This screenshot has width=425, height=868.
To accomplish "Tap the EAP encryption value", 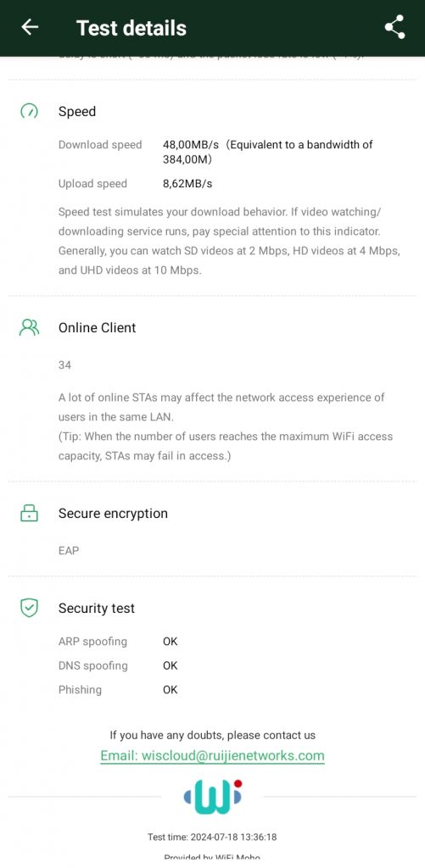I will pyautogui.click(x=69, y=551).
